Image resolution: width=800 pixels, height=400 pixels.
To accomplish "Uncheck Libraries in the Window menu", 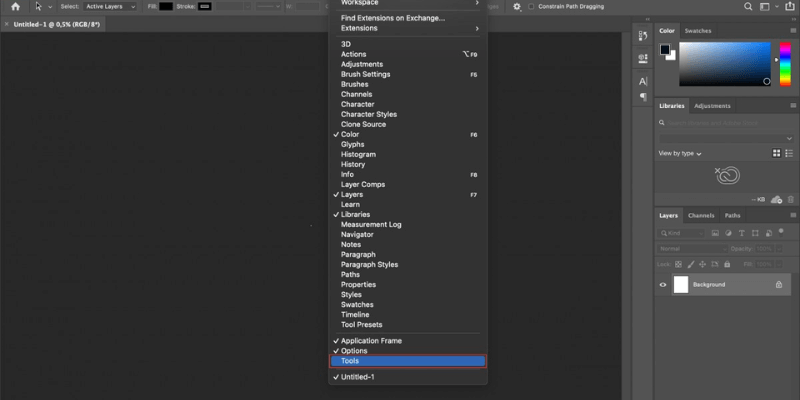I will coord(356,214).
